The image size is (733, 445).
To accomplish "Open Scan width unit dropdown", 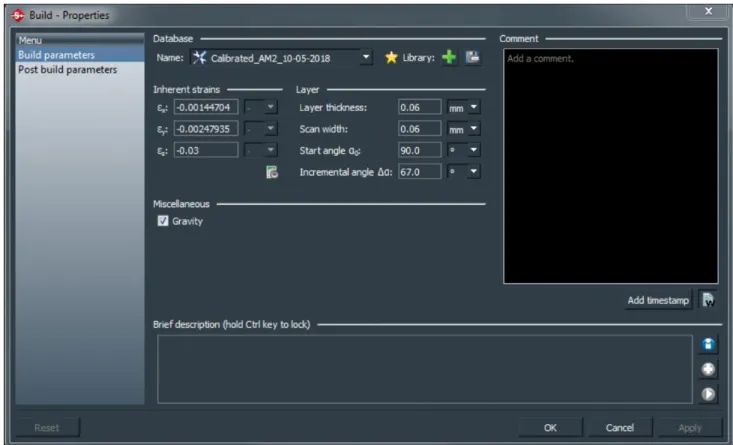I will [474, 129].
